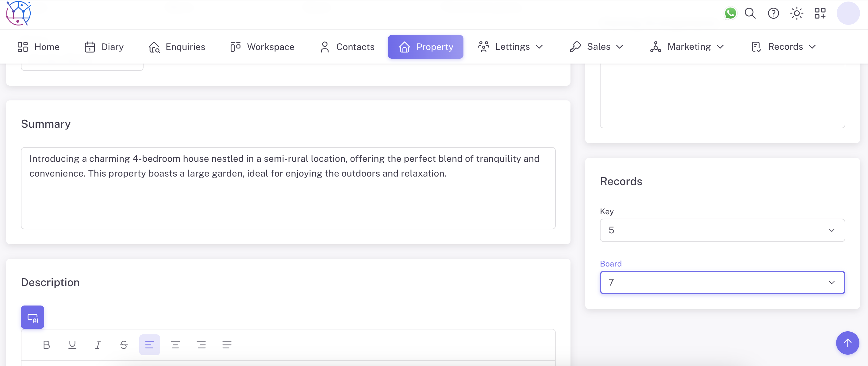Click the search magnifier icon
Viewport: 868px width, 366px height.
click(x=750, y=14)
